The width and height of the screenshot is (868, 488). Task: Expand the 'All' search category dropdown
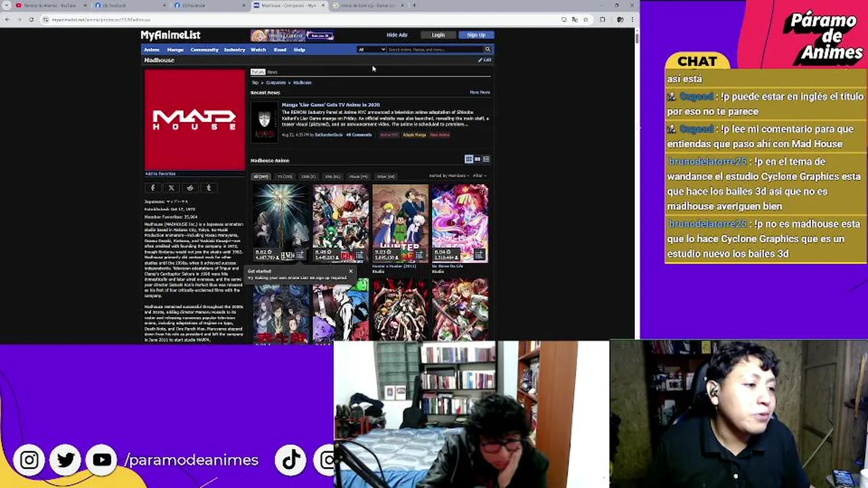point(371,49)
